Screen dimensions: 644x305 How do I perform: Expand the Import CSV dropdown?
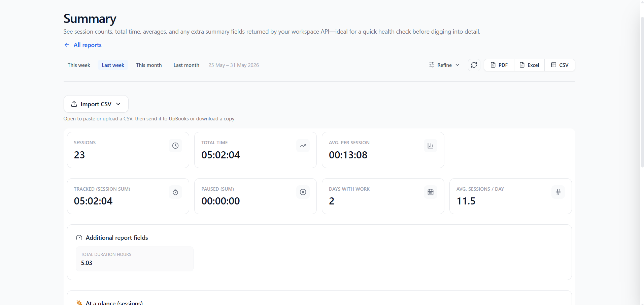(96, 104)
